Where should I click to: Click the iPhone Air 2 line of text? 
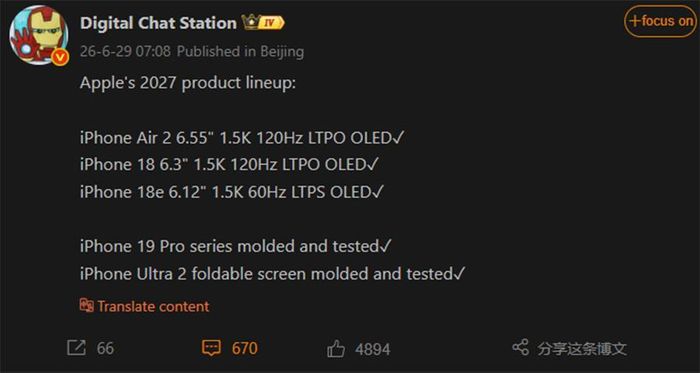pos(242,138)
